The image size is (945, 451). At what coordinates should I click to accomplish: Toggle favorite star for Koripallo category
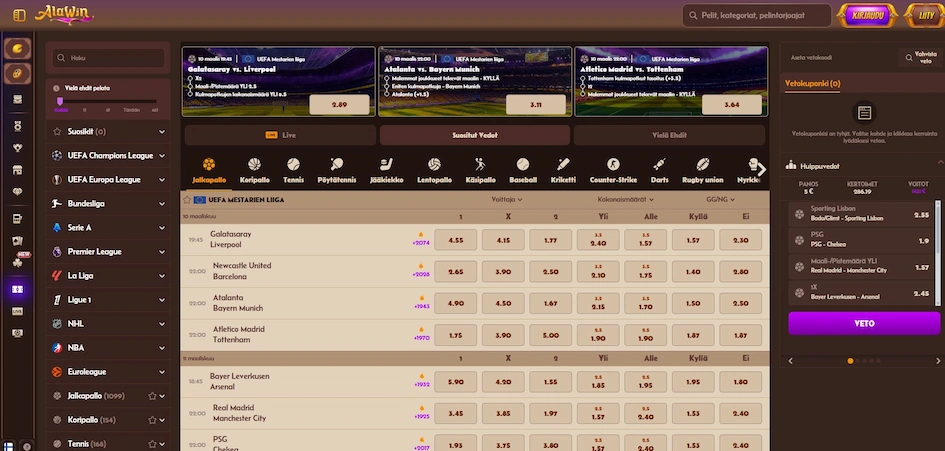[x=152, y=420]
